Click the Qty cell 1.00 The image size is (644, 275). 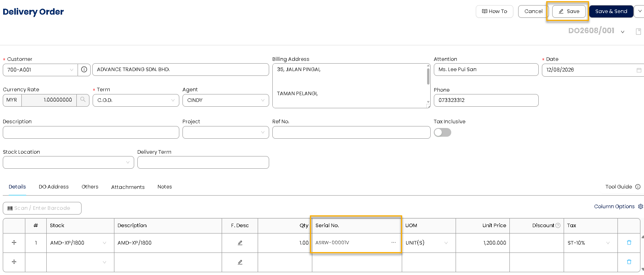coord(285,243)
